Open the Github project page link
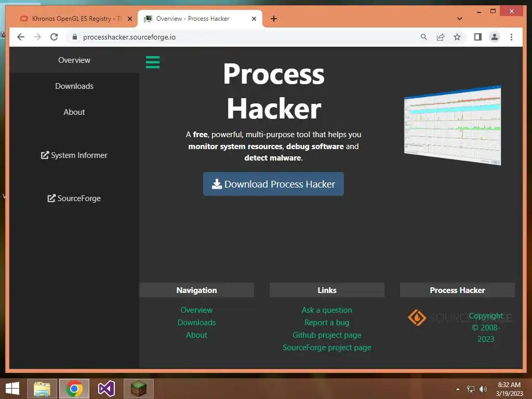Screen dimensions: 532x399 327,335
